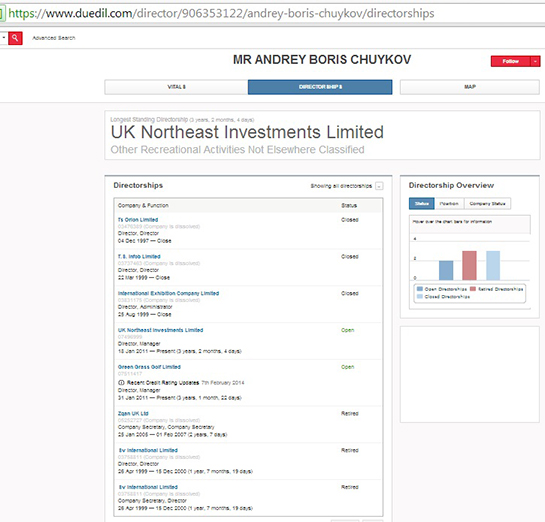Select the Position tab in Directorship Overview
This screenshot has width=545, height=522.
point(449,204)
